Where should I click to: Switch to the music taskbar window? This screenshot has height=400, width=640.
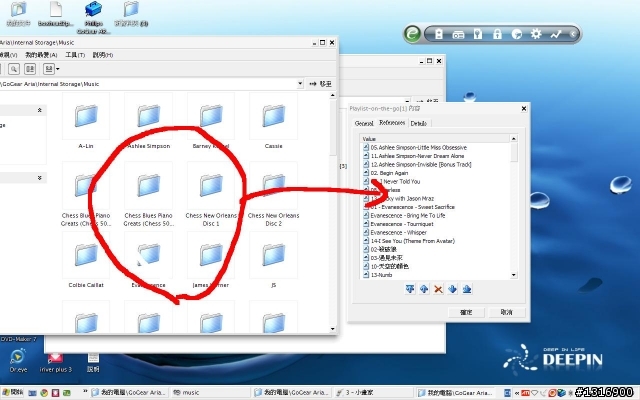click(210, 393)
